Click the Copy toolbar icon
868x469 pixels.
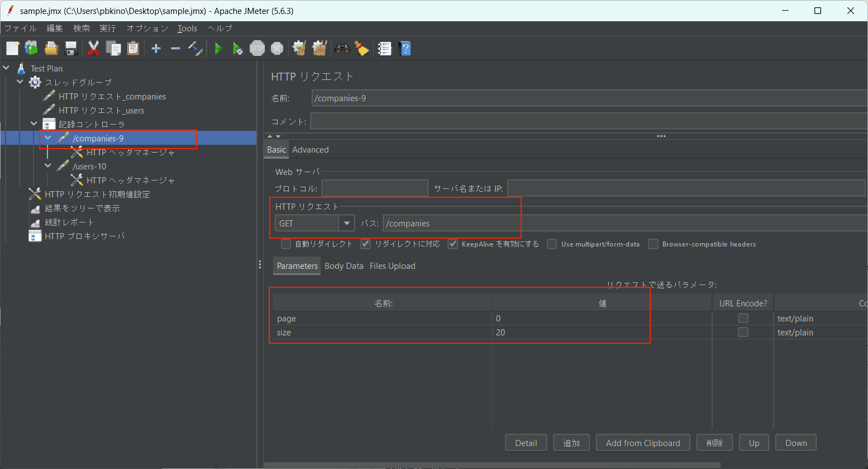pyautogui.click(x=113, y=49)
